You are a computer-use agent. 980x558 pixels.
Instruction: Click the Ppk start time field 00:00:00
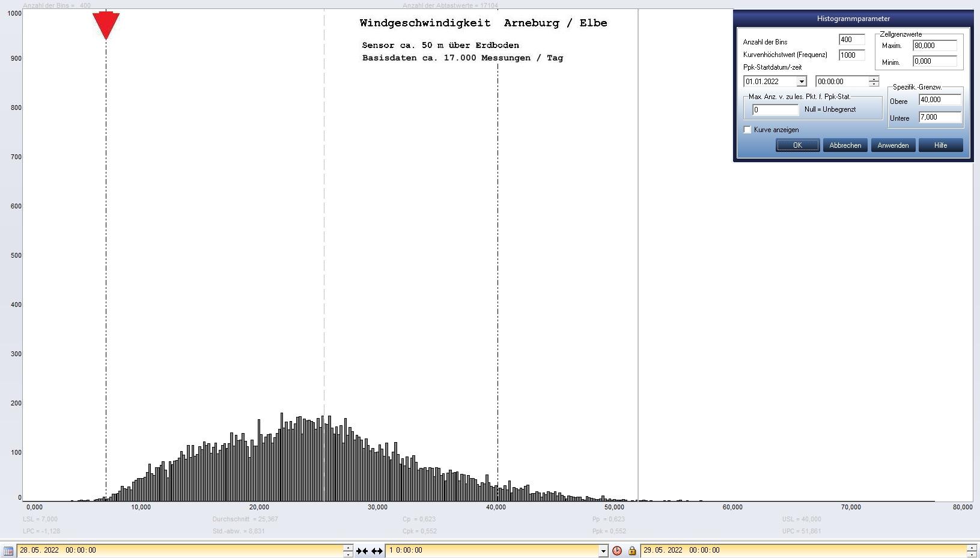coord(842,82)
